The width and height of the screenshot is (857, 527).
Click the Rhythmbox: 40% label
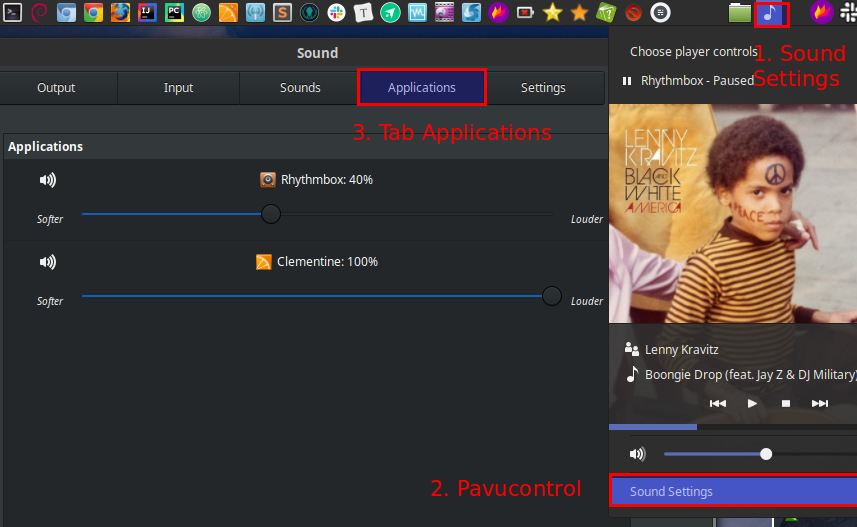pos(327,179)
